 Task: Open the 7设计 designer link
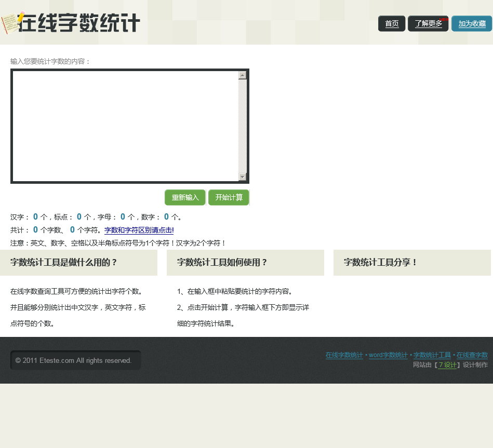point(448,365)
